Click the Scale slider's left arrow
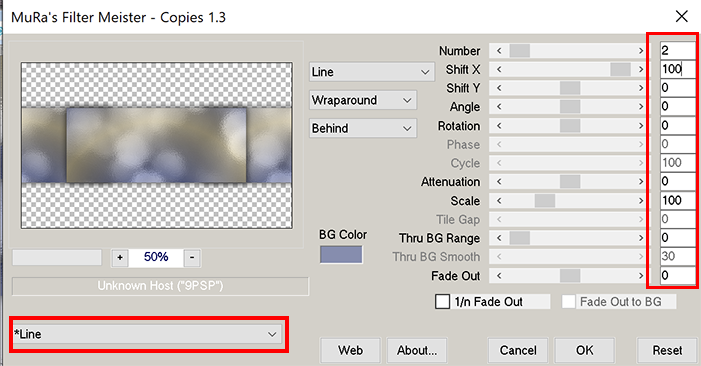This screenshot has height=366, width=701. pyautogui.click(x=499, y=201)
